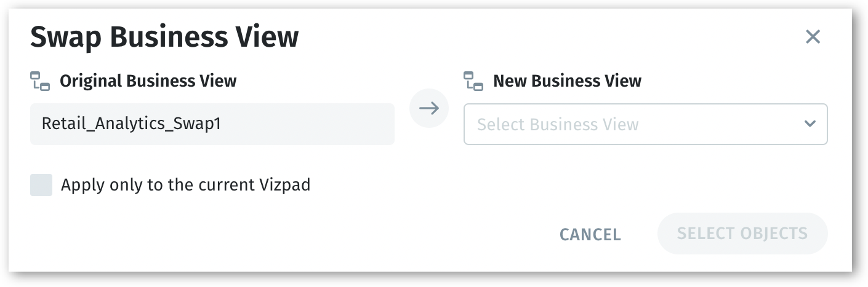Click the "Select Business View" placeholder text
The image size is (868, 287).
tap(558, 124)
